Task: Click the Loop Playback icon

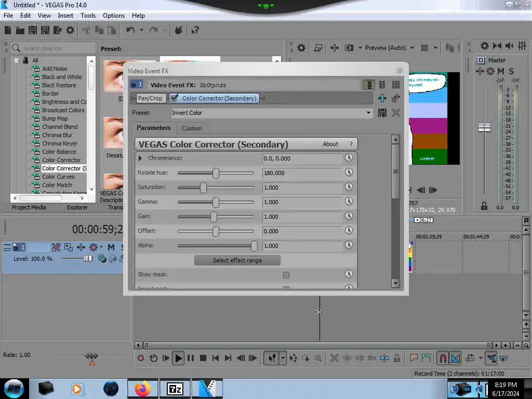Action: coord(153,358)
